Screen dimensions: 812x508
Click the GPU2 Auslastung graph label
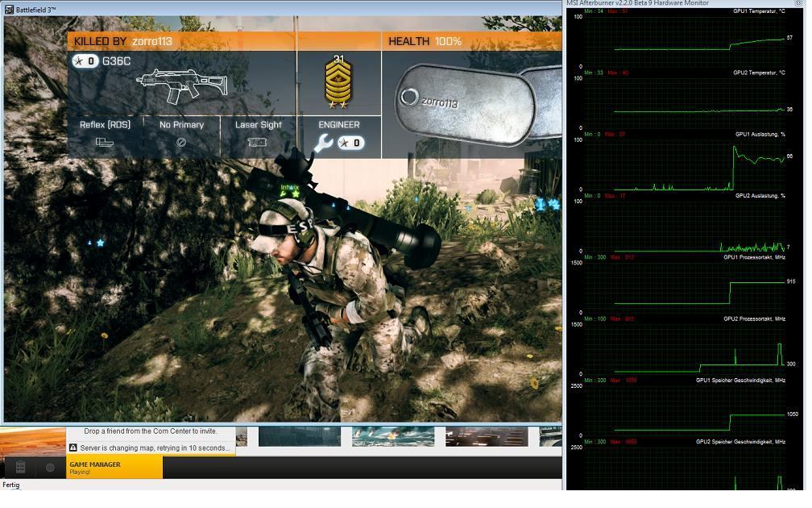760,196
